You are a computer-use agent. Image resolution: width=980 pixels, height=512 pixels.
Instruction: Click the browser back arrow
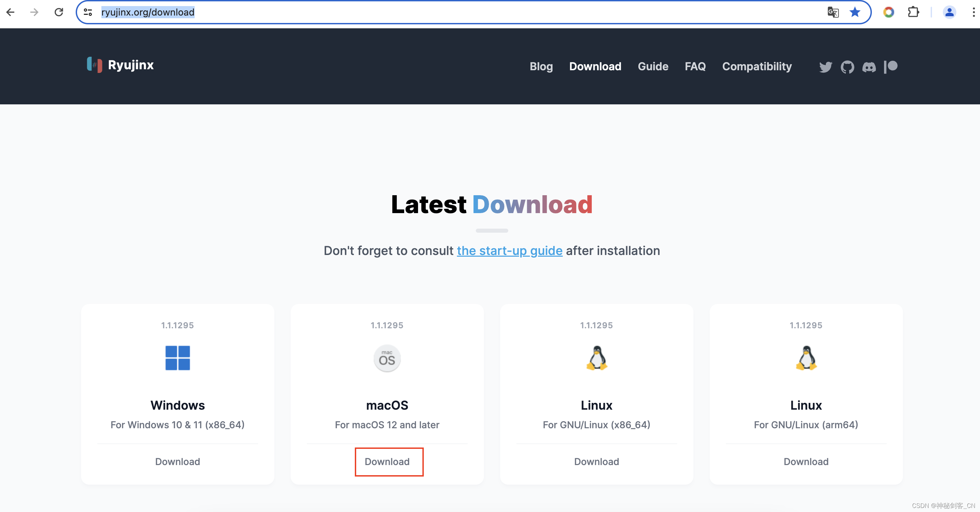pyautogui.click(x=11, y=12)
